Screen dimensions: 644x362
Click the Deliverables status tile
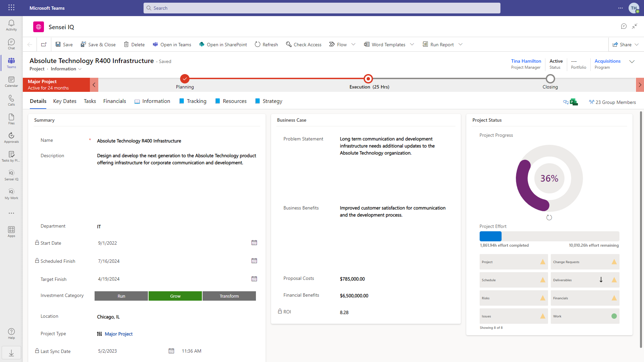(585, 280)
